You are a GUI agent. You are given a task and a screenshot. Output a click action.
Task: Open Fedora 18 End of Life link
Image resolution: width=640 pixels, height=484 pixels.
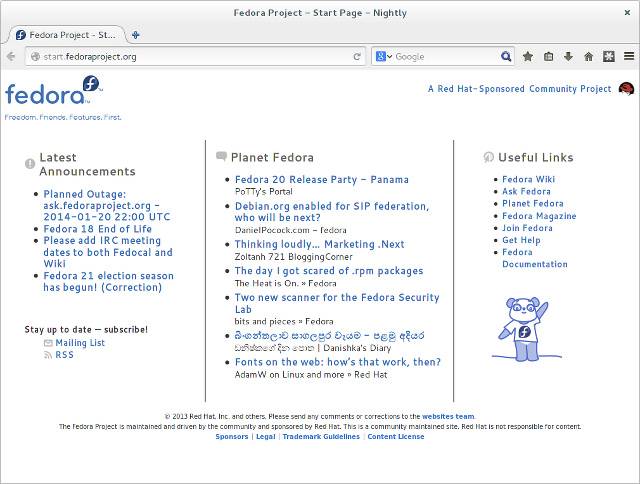(98, 229)
